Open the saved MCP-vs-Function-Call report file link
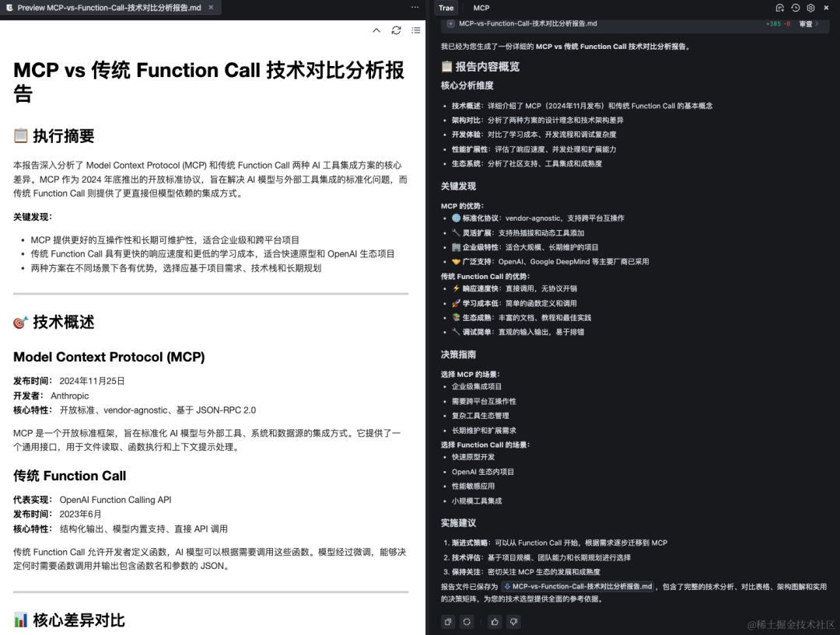 click(x=579, y=586)
